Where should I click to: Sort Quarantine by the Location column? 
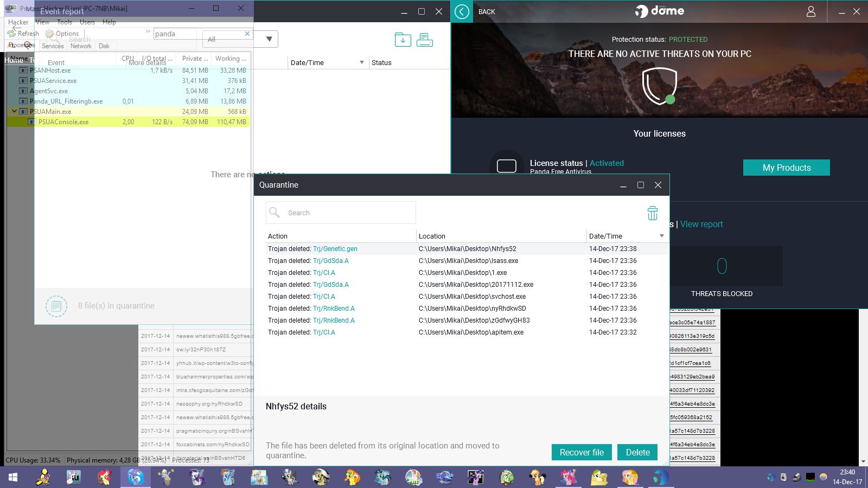coord(502,236)
